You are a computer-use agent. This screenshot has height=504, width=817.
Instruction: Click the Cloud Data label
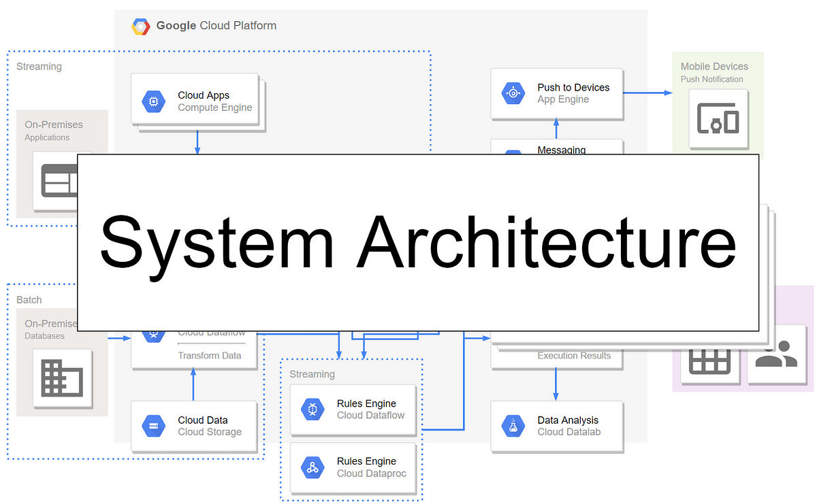tap(203, 420)
